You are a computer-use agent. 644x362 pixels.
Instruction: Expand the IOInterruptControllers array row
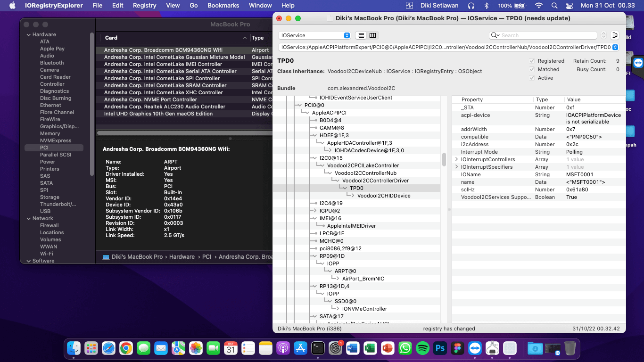[456, 159]
